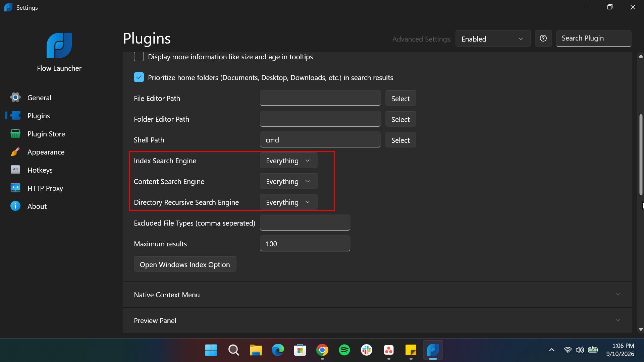The image size is (644, 362).
Task: Expand Preview Panel section
Action: point(377,320)
